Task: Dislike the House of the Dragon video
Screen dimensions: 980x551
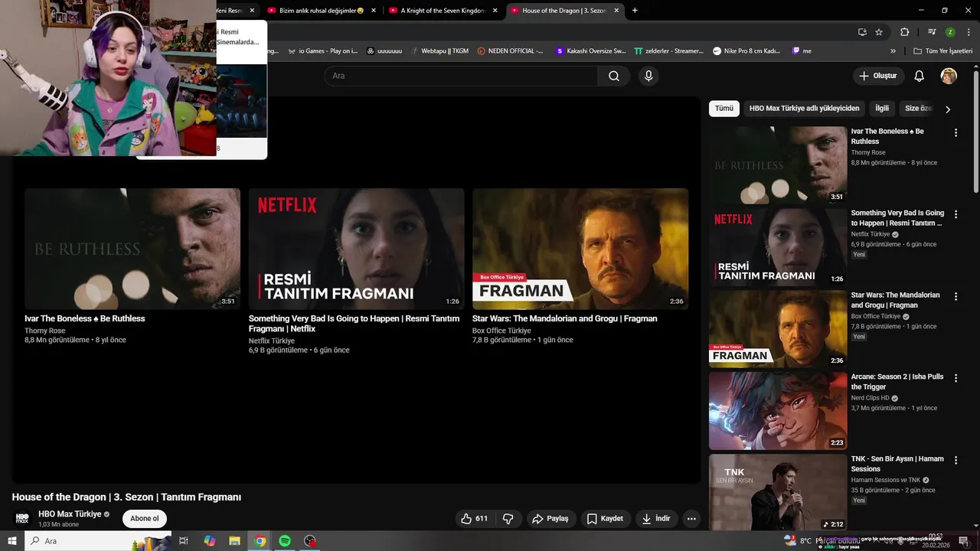Action: [508, 518]
